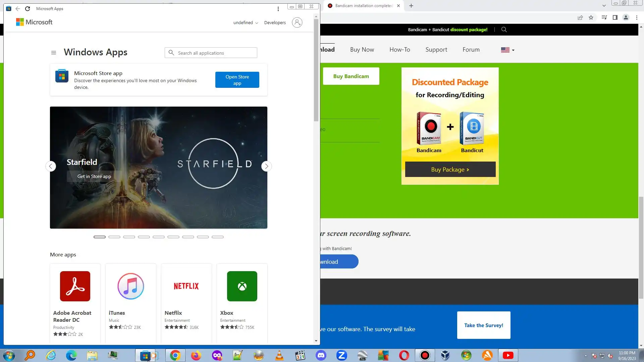Expand the undefined dropdown in Microsoft header
644x362 pixels.
click(246, 23)
